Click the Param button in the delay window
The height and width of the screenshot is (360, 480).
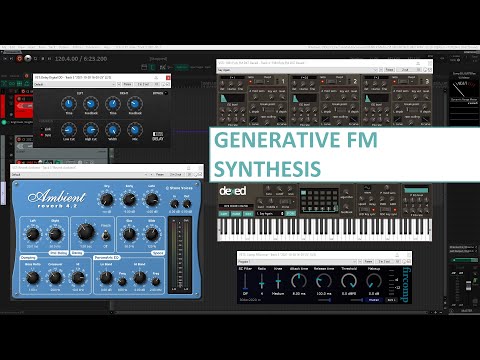tap(127, 84)
